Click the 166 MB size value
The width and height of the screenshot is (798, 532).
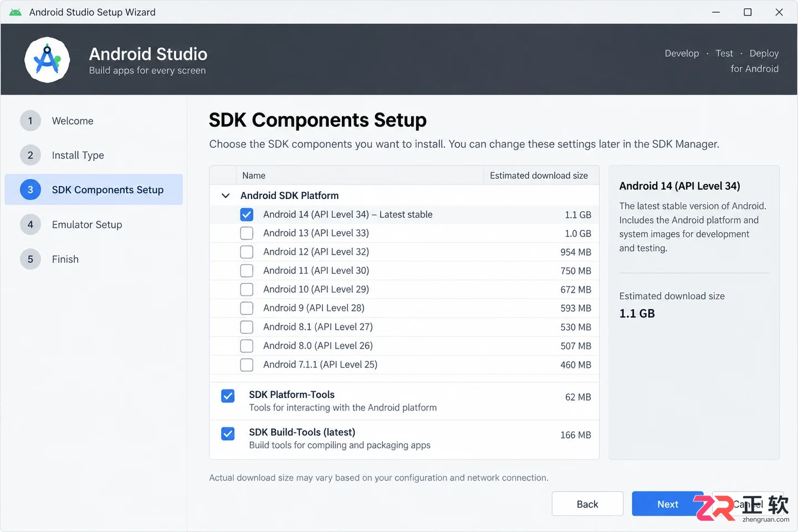tap(576, 435)
